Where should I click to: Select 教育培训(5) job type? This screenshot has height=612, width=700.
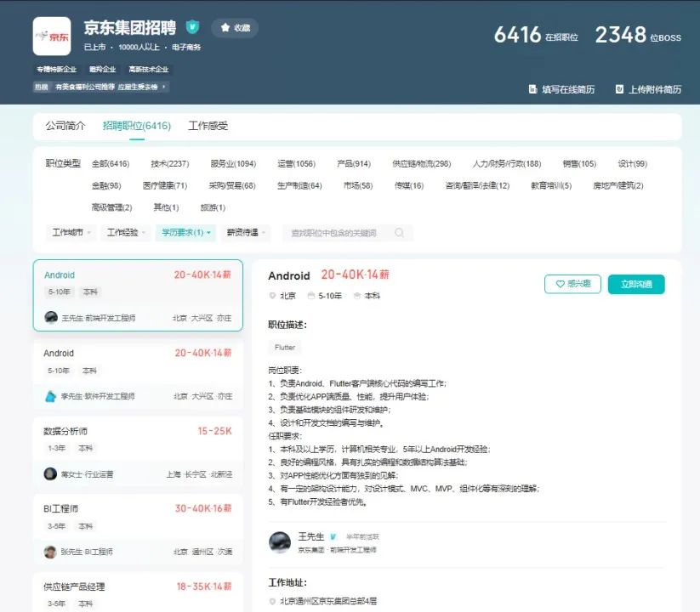click(551, 185)
